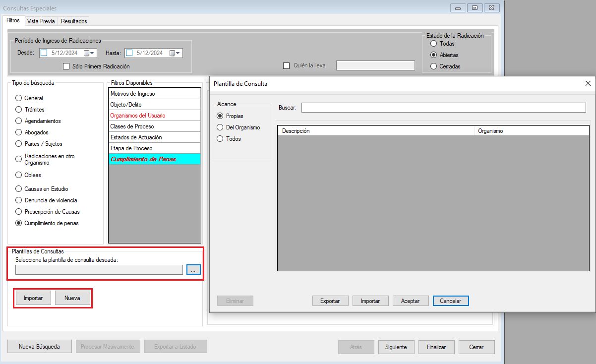Screen dimensions: 596x364
Task: Click the ellipsis browse button for plantilla
Action: click(193, 269)
